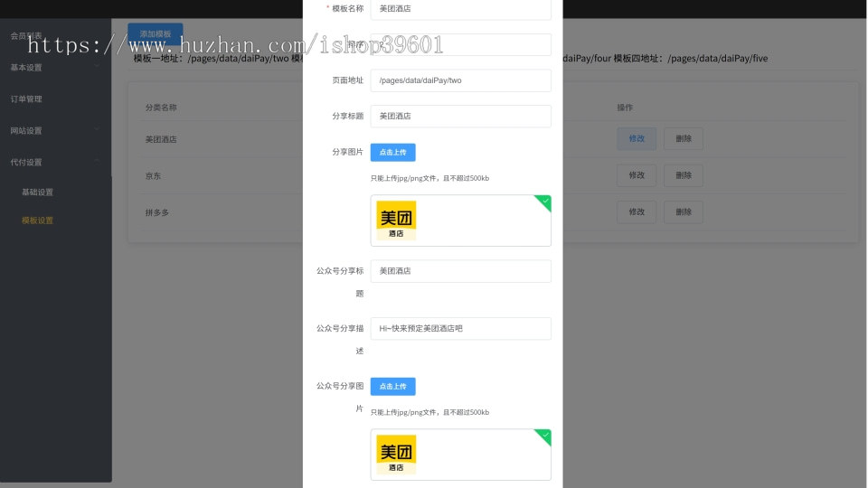868x488 pixels.
Task: Click the 操作 column header
Action: click(625, 108)
